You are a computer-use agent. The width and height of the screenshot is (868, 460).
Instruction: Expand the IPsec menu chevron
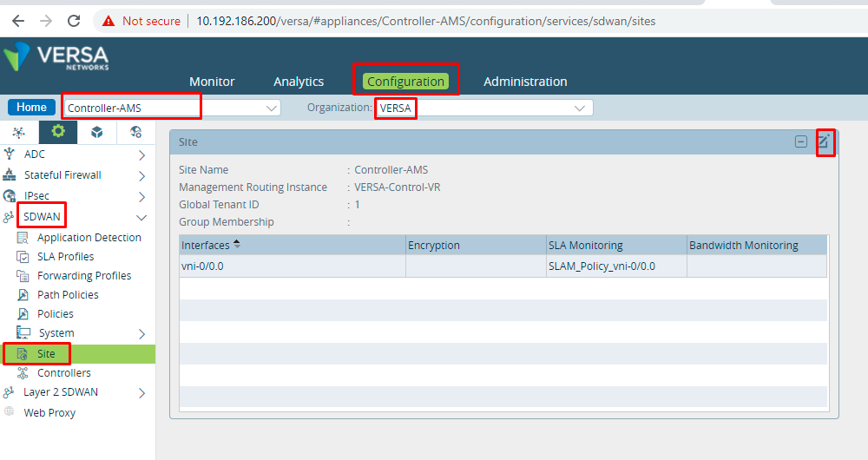pyautogui.click(x=141, y=196)
